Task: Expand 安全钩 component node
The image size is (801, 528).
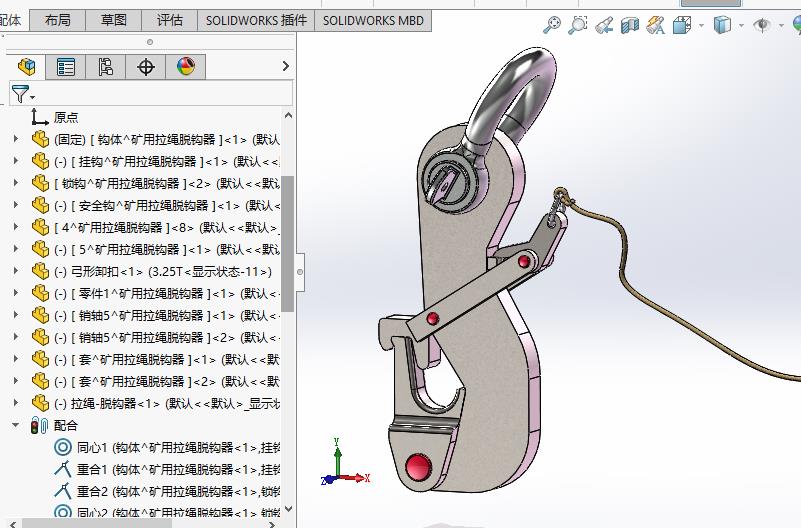Action: (x=16, y=205)
